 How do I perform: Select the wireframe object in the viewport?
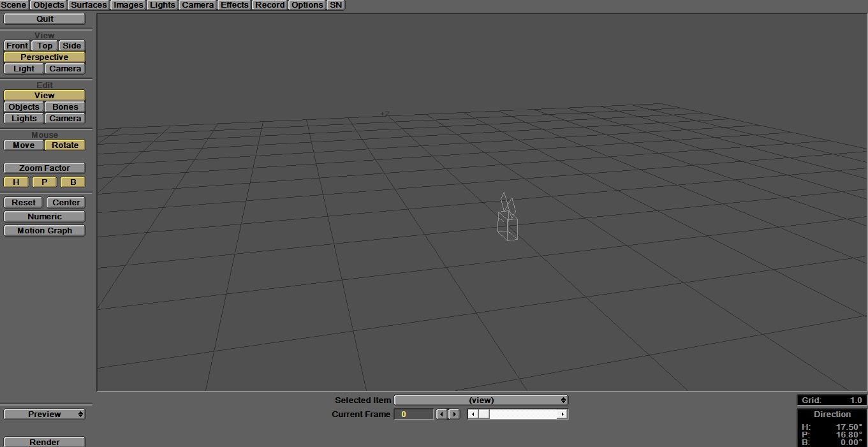508,217
